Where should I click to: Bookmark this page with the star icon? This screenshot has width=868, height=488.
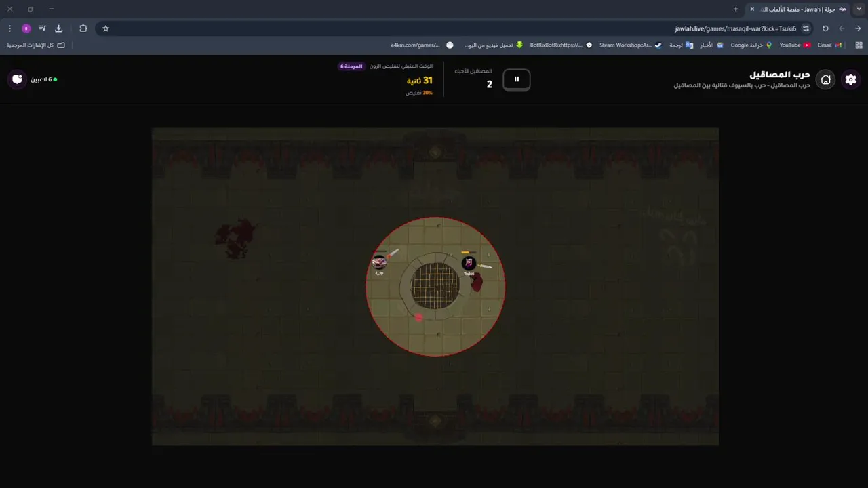coord(106,28)
